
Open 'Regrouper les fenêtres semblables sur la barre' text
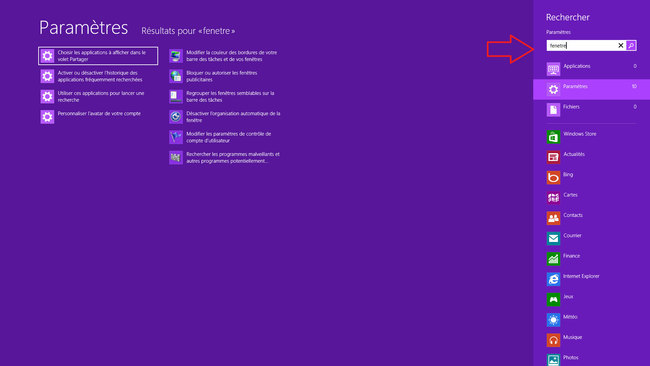click(x=230, y=97)
